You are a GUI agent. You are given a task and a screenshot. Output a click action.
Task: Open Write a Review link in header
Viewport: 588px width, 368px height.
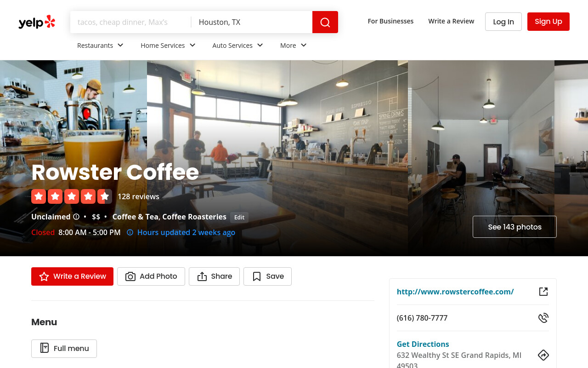tap(451, 21)
